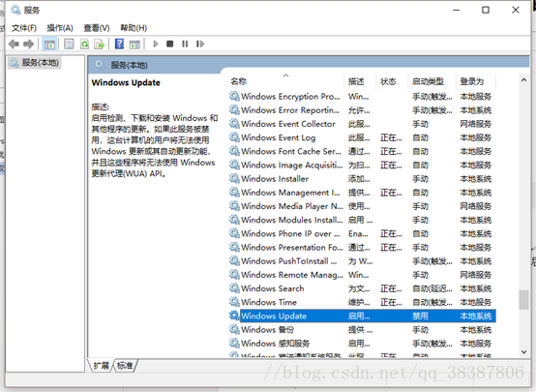Viewport: 536px width, 392px height.
Task: Toggle the Show/Hide Console Tree icon
Action: (49, 44)
